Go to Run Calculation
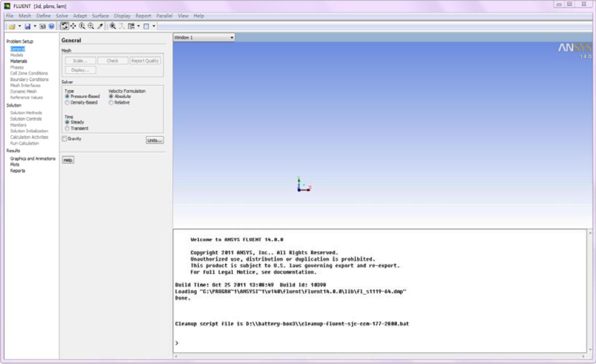This screenshot has height=364, width=596. point(25,143)
